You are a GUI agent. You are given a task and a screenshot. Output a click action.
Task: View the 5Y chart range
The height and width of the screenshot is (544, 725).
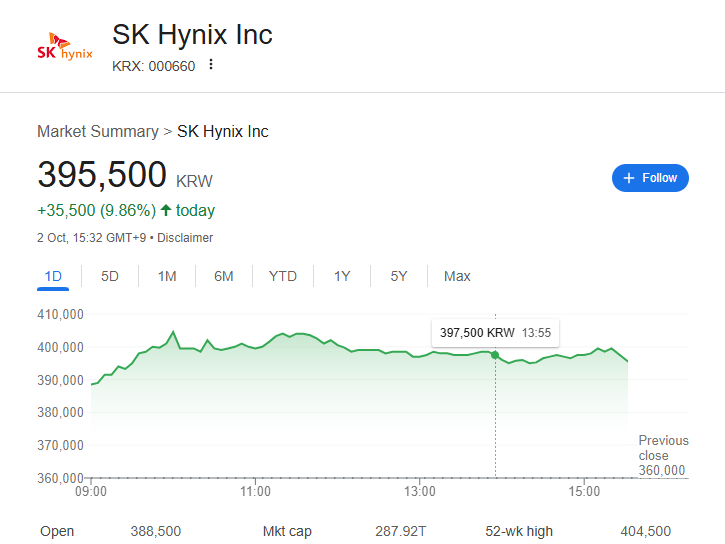(399, 276)
